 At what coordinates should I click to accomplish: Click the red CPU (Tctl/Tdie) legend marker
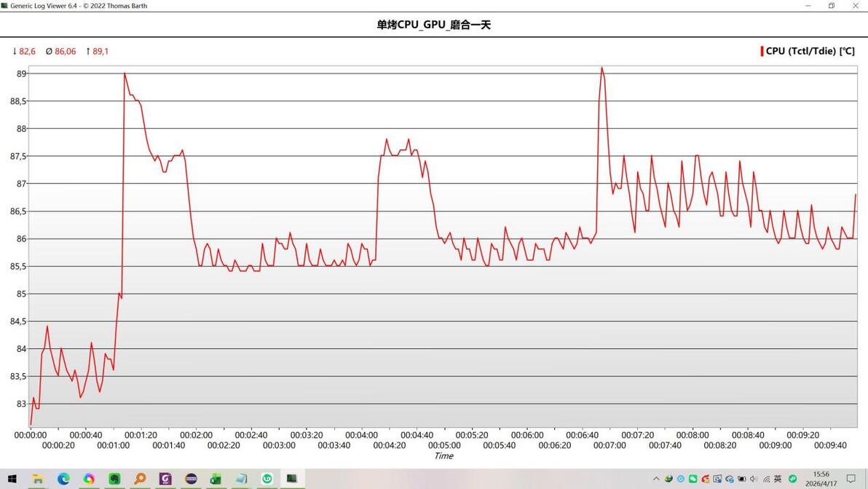762,51
